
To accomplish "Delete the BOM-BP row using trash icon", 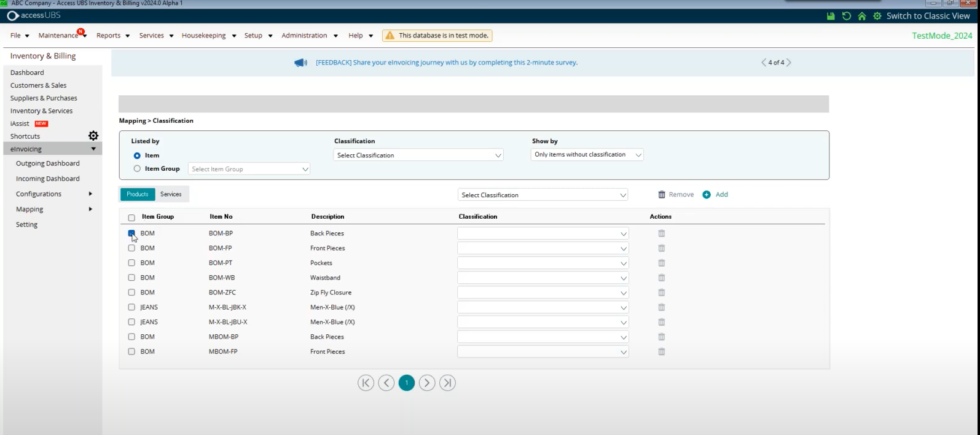I will point(662,233).
